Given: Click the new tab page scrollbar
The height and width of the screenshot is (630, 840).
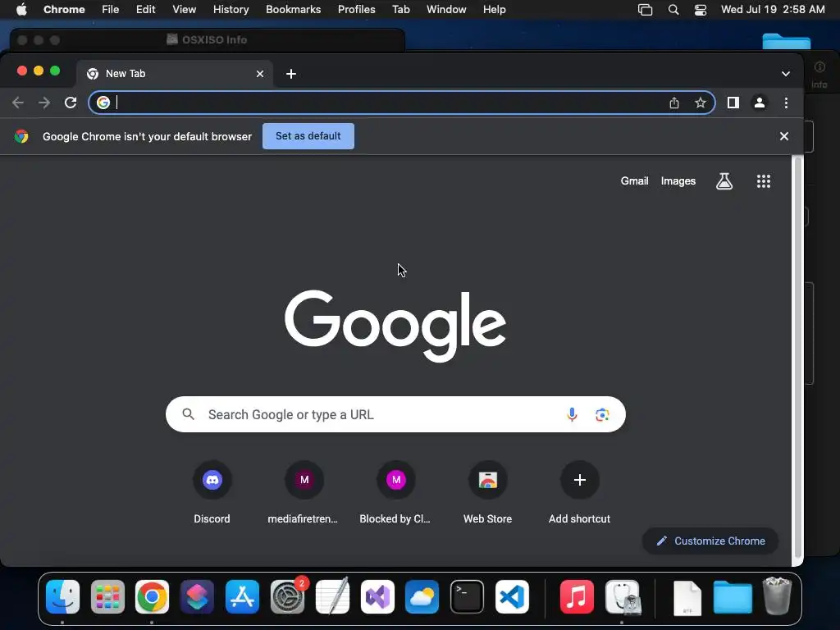Looking at the screenshot, I should tap(797, 359).
